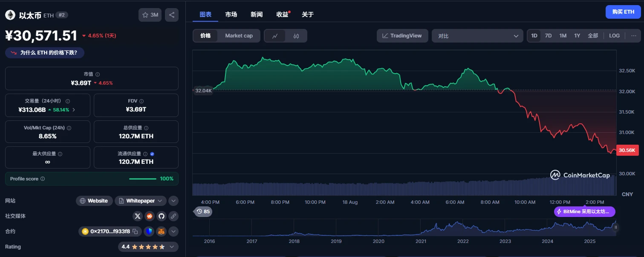Click the Profile score 100% progress bar

pos(143,179)
